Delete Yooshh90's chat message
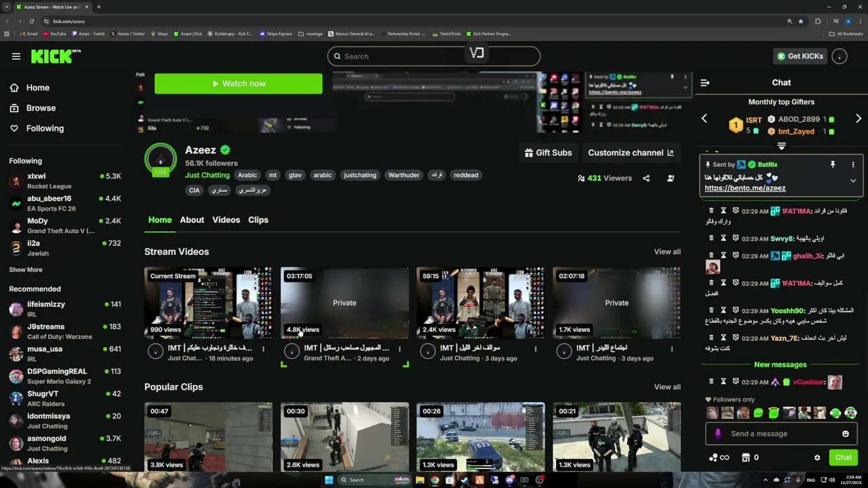The height and width of the screenshot is (488, 868). pyautogui.click(x=711, y=310)
